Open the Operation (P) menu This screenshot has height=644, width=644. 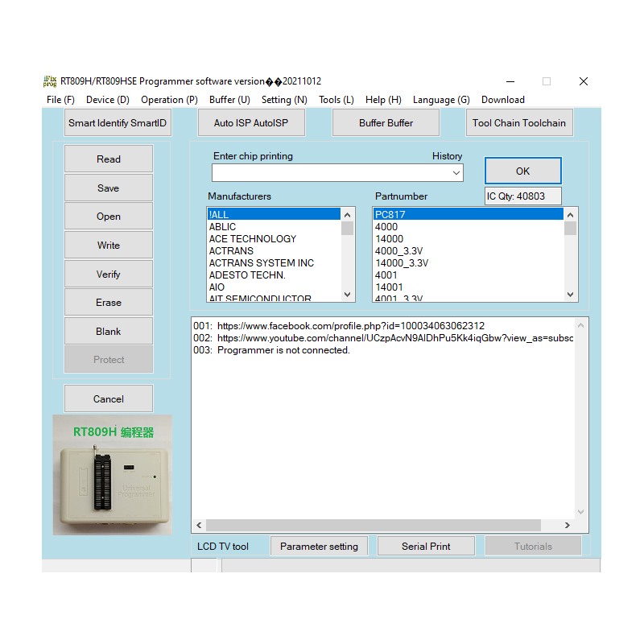(169, 100)
